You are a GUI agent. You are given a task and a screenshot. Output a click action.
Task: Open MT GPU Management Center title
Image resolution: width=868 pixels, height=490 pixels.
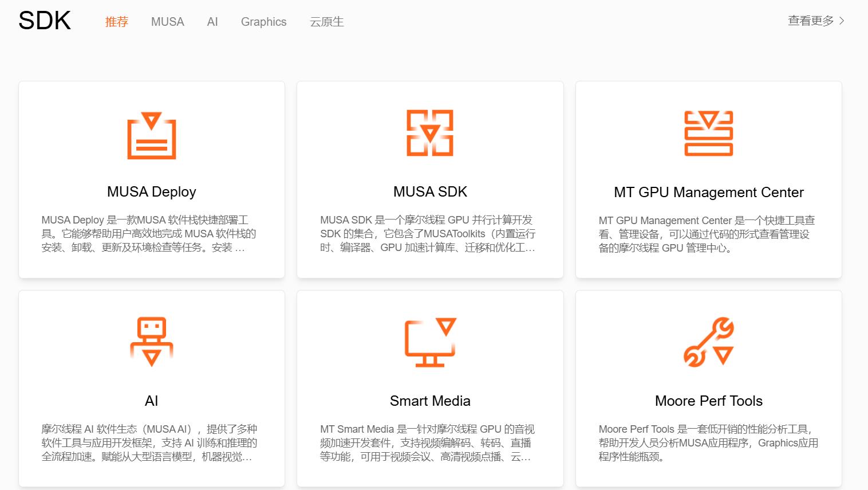click(708, 193)
